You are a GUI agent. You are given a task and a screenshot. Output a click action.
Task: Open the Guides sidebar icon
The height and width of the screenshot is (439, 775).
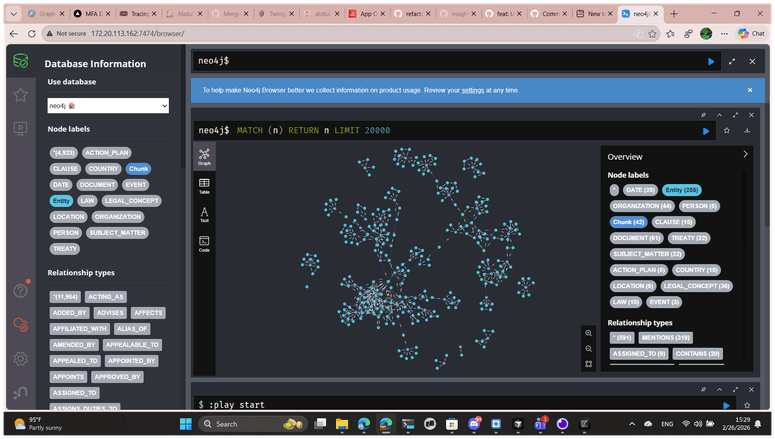pos(20,129)
